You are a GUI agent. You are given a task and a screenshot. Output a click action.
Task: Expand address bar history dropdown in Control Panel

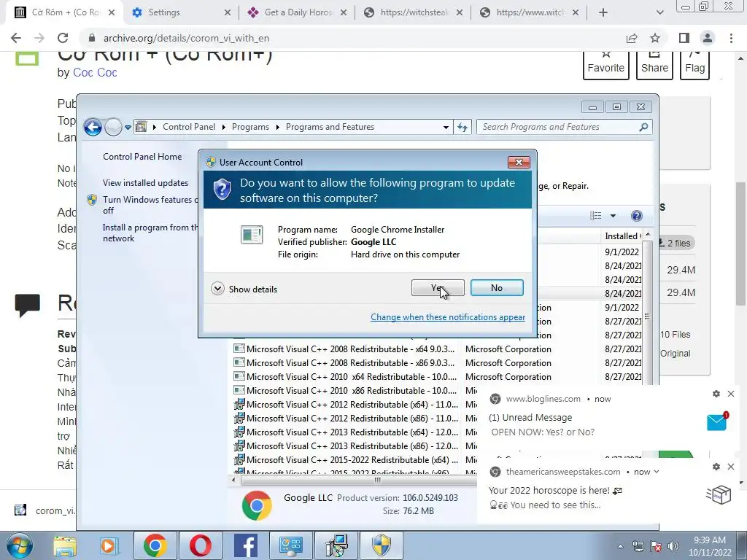tap(446, 127)
